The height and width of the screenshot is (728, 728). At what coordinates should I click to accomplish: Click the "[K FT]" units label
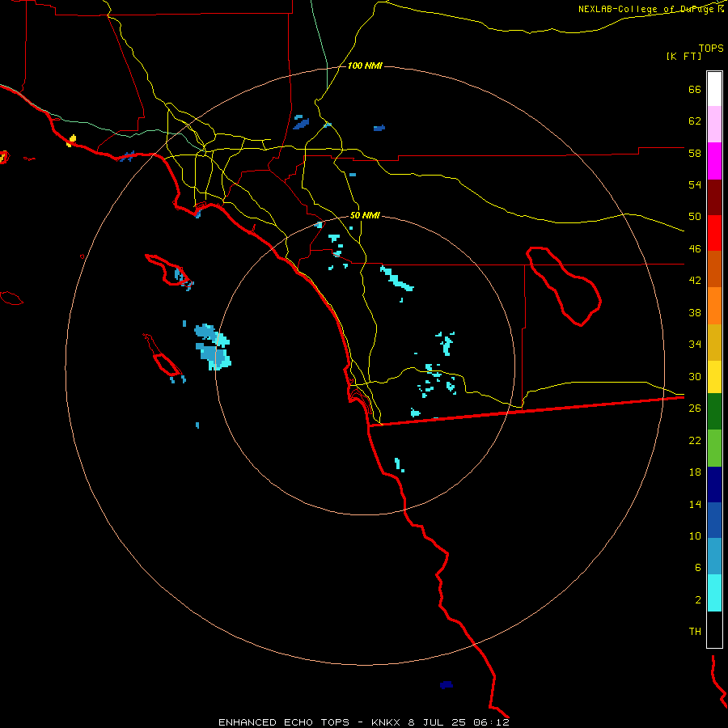[684, 56]
